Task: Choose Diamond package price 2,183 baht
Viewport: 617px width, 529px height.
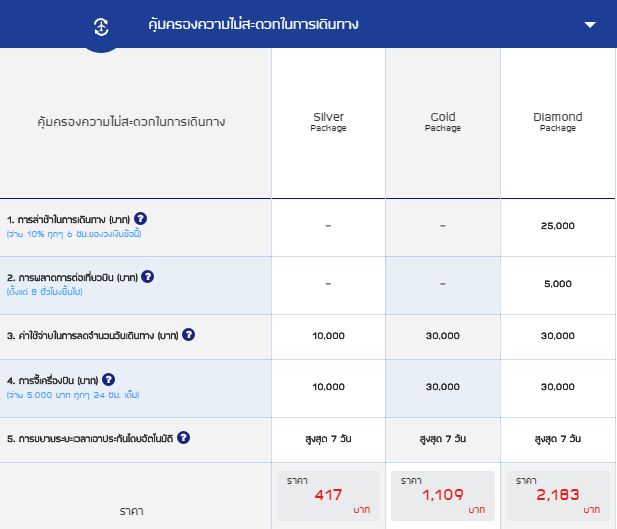Action: (557, 496)
